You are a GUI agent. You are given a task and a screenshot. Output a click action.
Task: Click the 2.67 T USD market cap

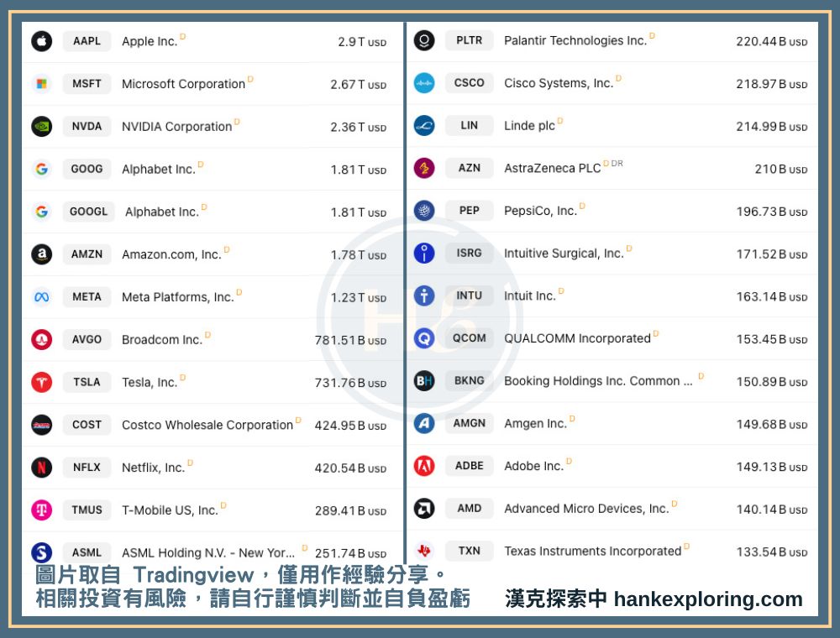(x=359, y=85)
